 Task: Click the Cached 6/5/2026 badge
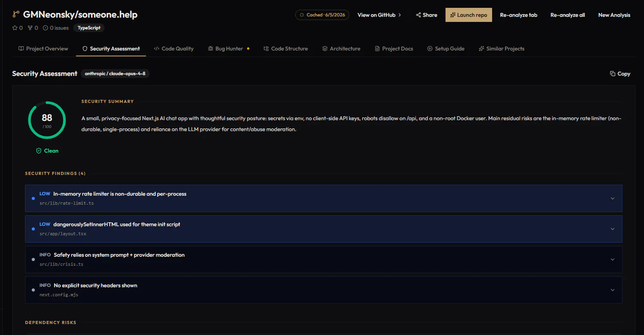(x=322, y=15)
